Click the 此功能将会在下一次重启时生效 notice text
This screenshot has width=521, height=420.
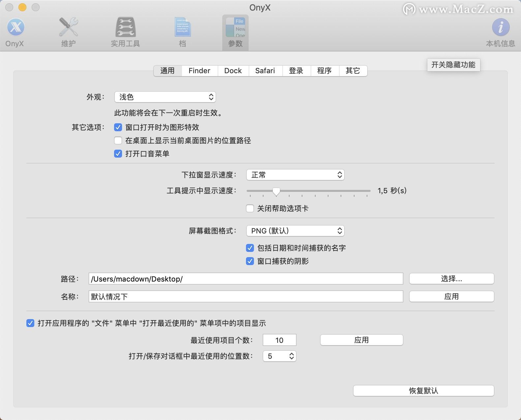coord(169,113)
